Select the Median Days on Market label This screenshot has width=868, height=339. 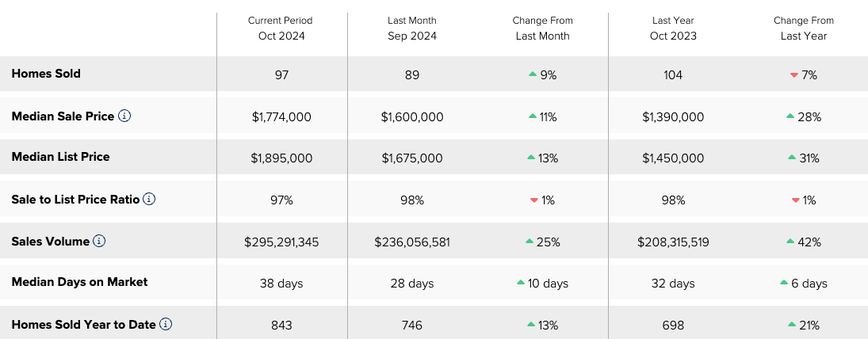point(80,282)
